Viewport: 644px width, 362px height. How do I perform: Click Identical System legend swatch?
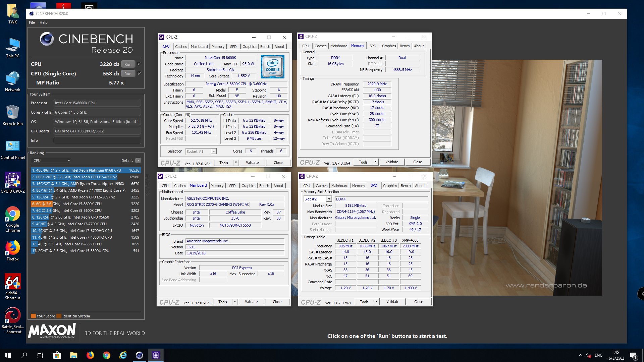click(x=59, y=316)
